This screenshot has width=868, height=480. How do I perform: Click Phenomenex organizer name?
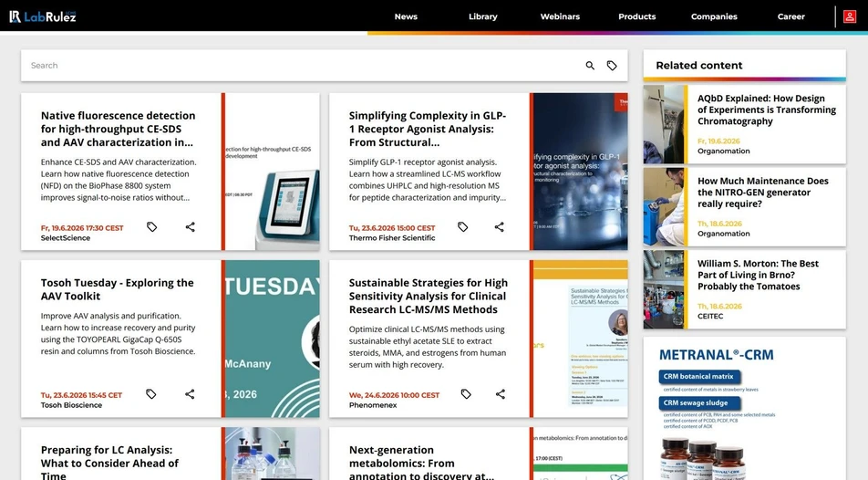tap(373, 405)
